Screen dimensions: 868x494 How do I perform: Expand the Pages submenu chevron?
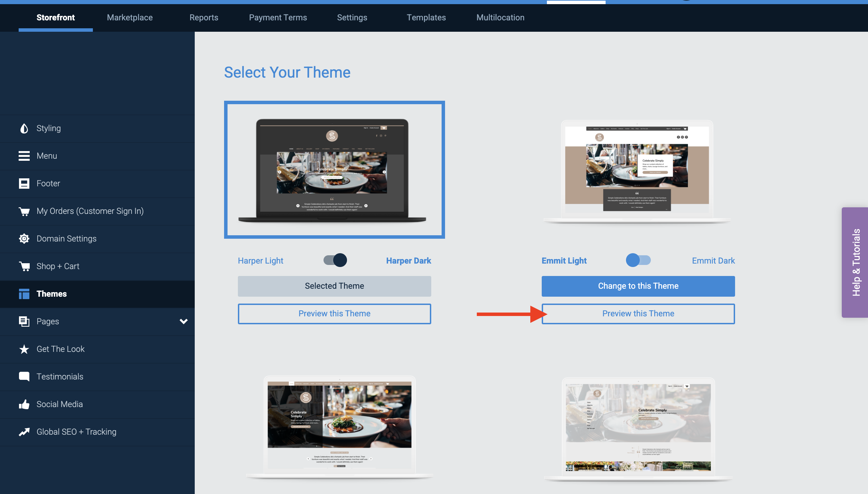[x=184, y=322]
